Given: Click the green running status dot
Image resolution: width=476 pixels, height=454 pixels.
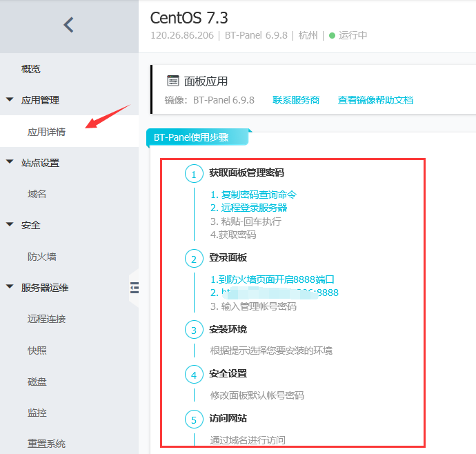Looking at the screenshot, I should coord(332,35).
